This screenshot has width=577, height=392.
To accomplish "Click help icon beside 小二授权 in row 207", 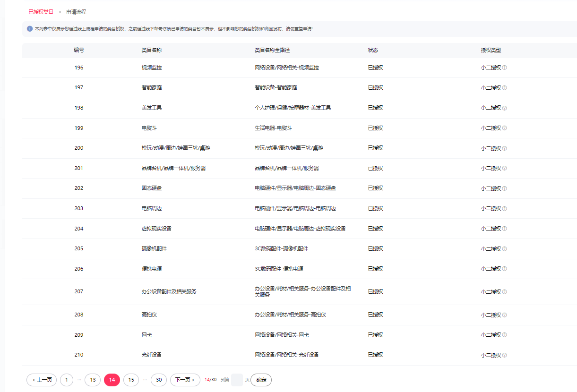I will [505, 292].
